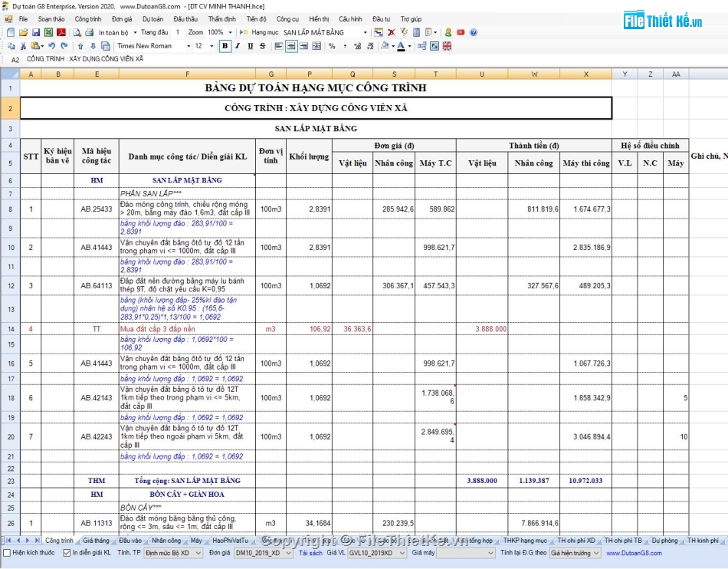Undo the last action

click(51, 46)
